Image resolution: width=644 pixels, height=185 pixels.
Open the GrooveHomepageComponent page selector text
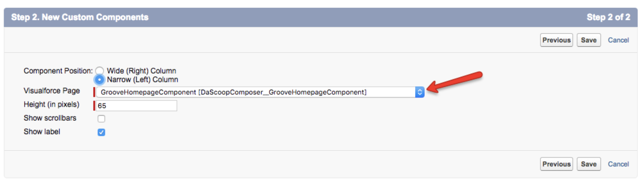(x=233, y=92)
